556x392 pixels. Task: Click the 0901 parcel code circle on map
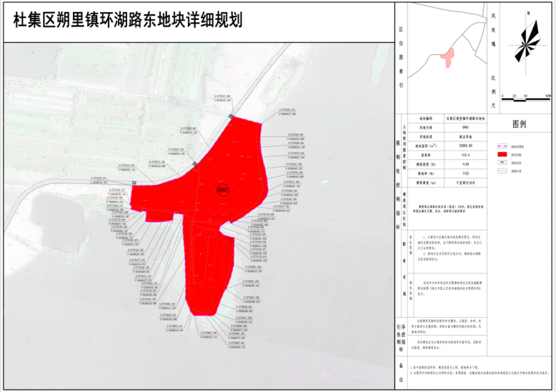click(x=222, y=189)
